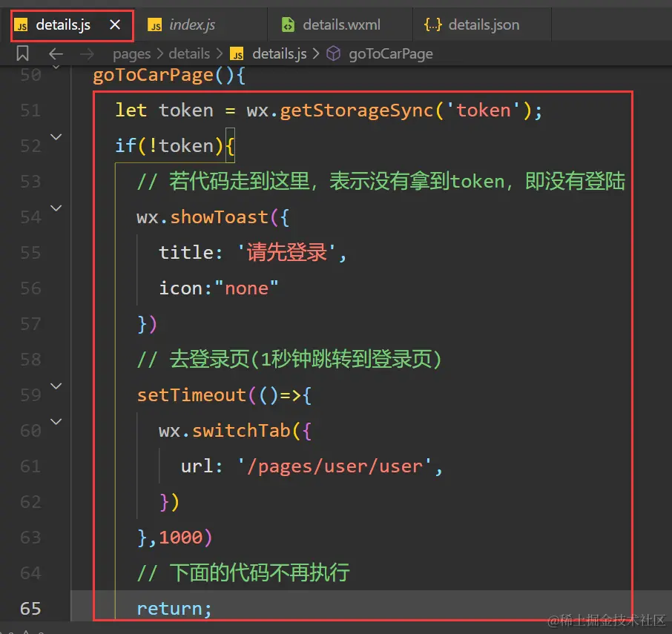Click 'getStorageSync' in line 51
The height and width of the screenshot is (634, 672).
[x=357, y=110]
